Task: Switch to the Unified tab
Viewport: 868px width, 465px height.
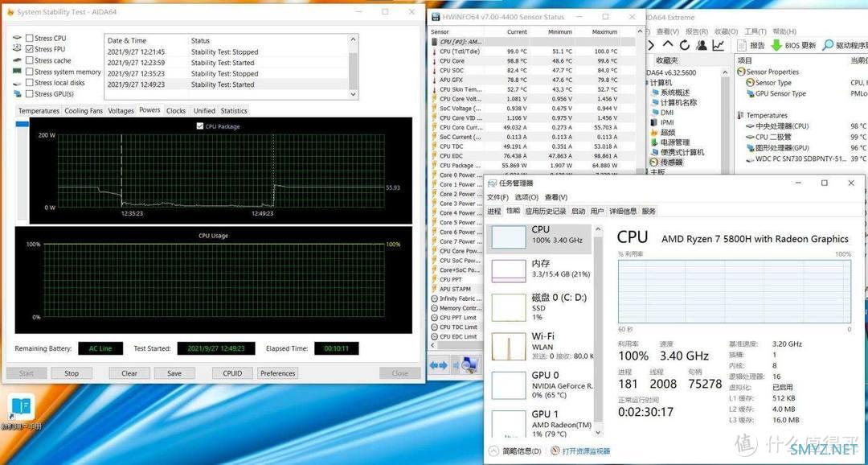Action: point(203,111)
